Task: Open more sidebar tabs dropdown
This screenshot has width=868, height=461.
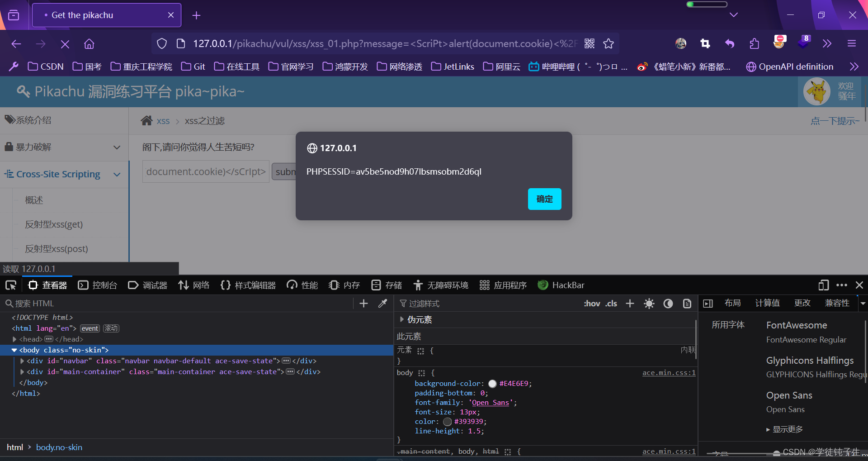Action: [x=863, y=303]
